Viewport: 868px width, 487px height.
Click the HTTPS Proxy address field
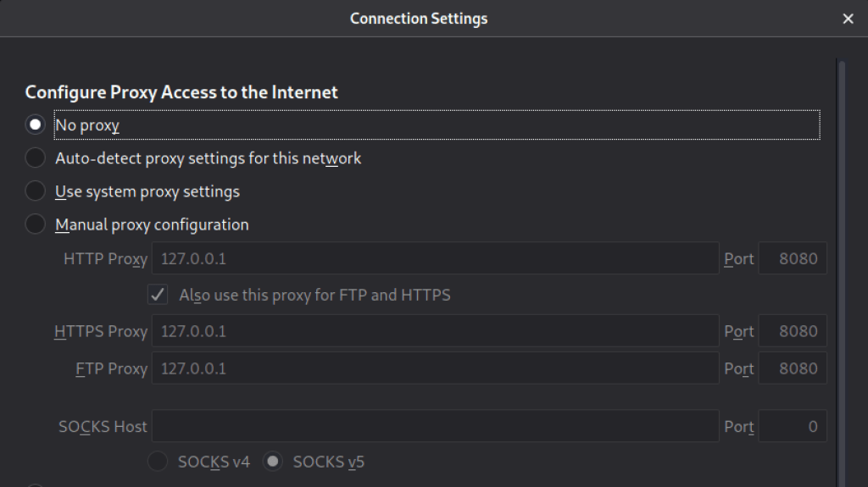pos(435,331)
